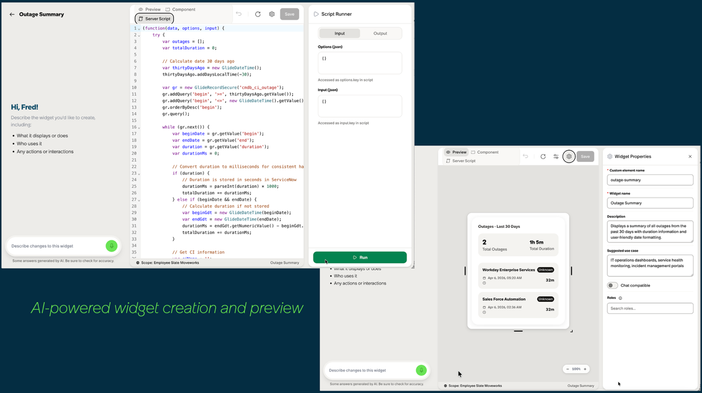
Task: Open Component tab in code editor window
Action: pyautogui.click(x=180, y=9)
